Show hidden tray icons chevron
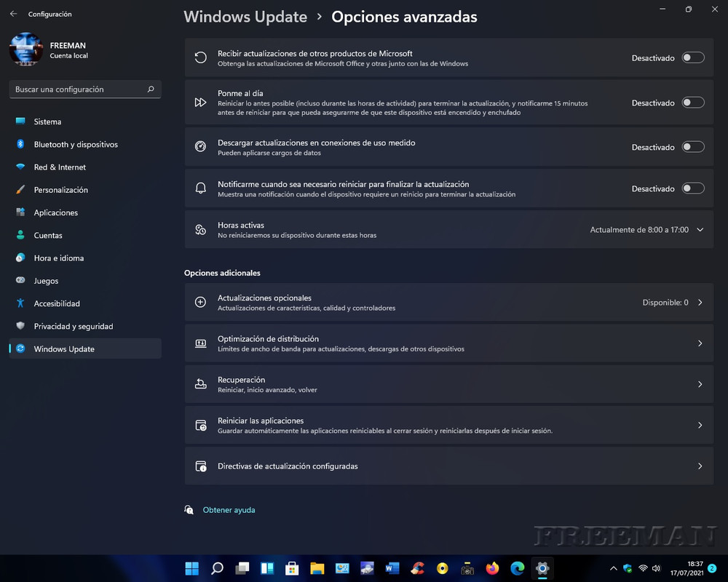 613,568
